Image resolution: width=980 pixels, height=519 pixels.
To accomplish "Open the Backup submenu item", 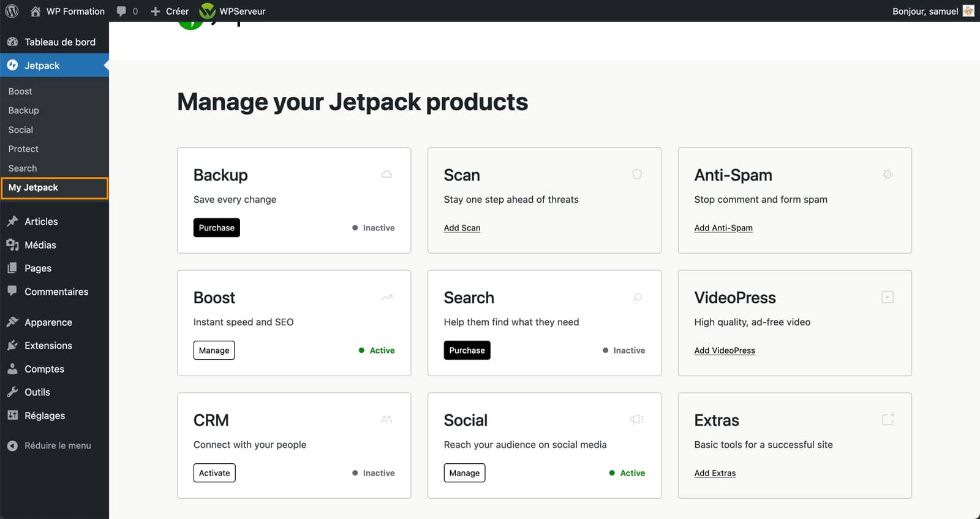I will click(x=23, y=110).
